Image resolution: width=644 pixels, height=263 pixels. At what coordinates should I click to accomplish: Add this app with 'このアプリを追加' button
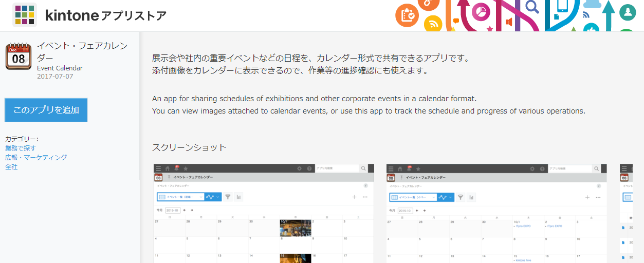pyautogui.click(x=46, y=110)
